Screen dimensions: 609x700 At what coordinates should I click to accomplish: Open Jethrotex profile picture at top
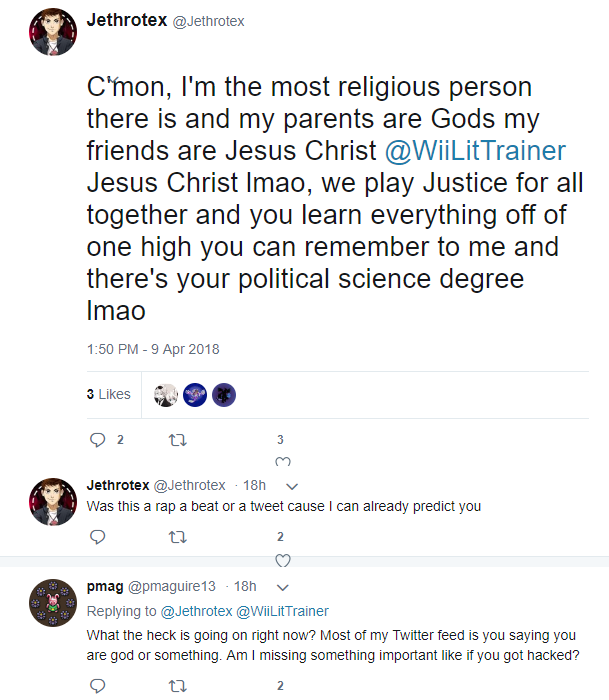[x=53, y=32]
